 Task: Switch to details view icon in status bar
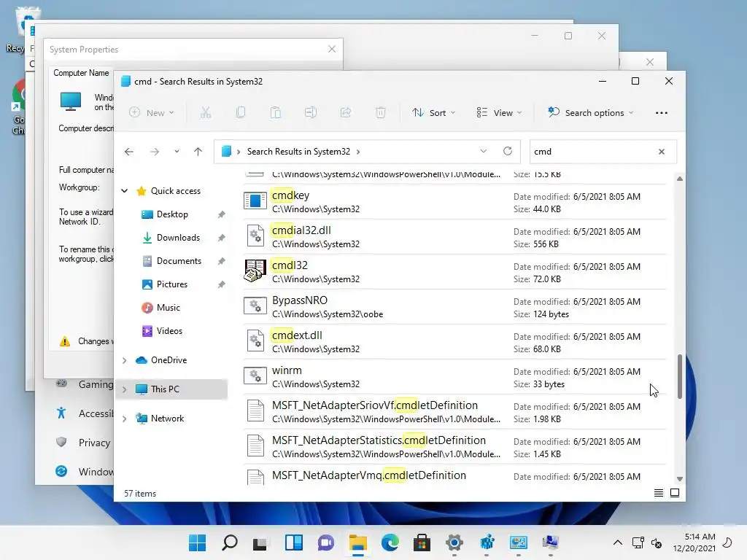point(659,493)
